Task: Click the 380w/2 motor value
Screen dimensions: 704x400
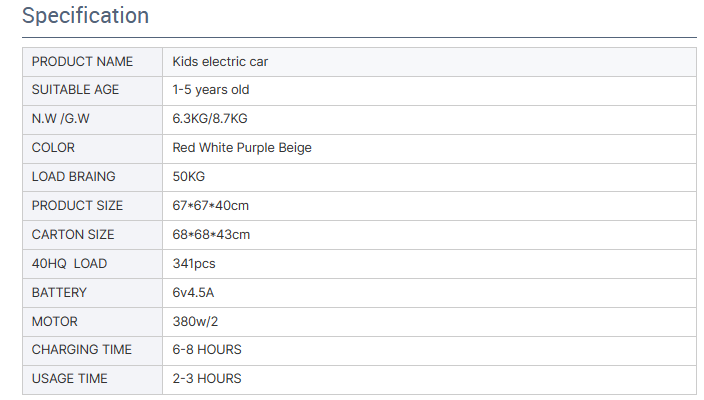Action: [x=195, y=321]
